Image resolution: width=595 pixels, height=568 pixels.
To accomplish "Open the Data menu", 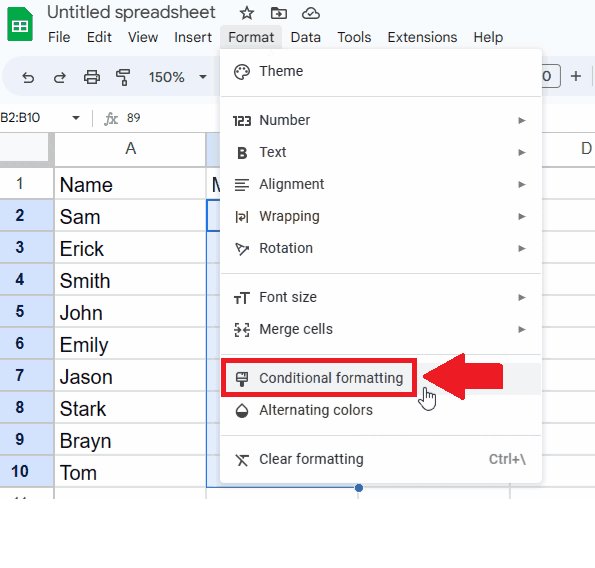I will click(305, 37).
